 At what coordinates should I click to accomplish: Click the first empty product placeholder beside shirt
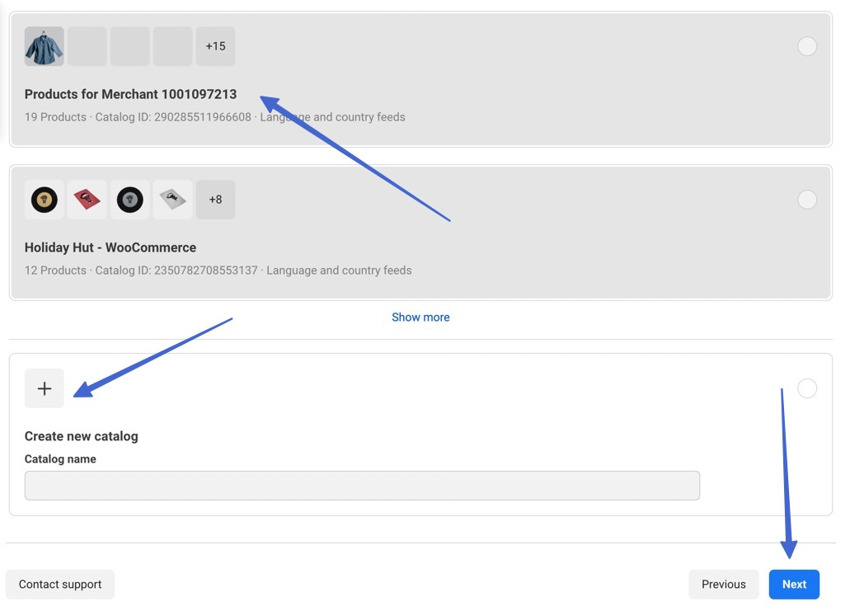click(x=87, y=46)
